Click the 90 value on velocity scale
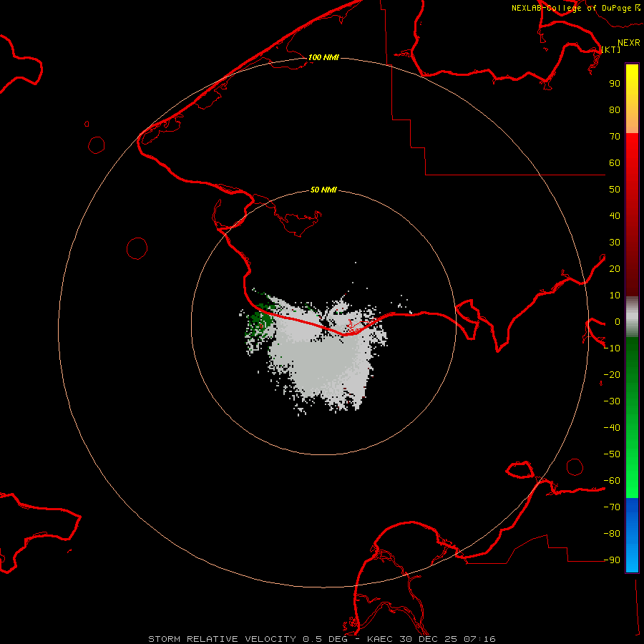Image resolution: width=644 pixels, height=644 pixels. [x=615, y=84]
